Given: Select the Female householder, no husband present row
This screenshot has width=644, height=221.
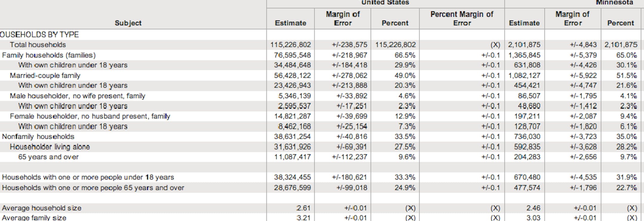Looking at the screenshot, I should (90, 116).
